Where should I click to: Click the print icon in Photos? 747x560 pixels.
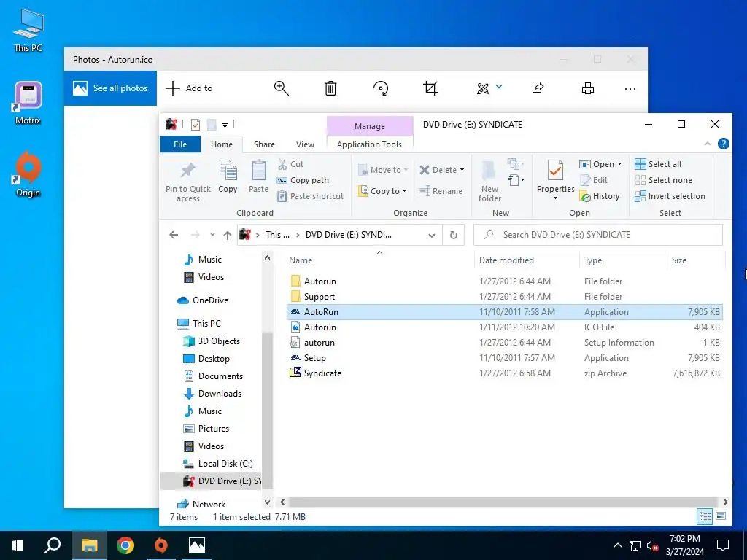click(x=588, y=88)
